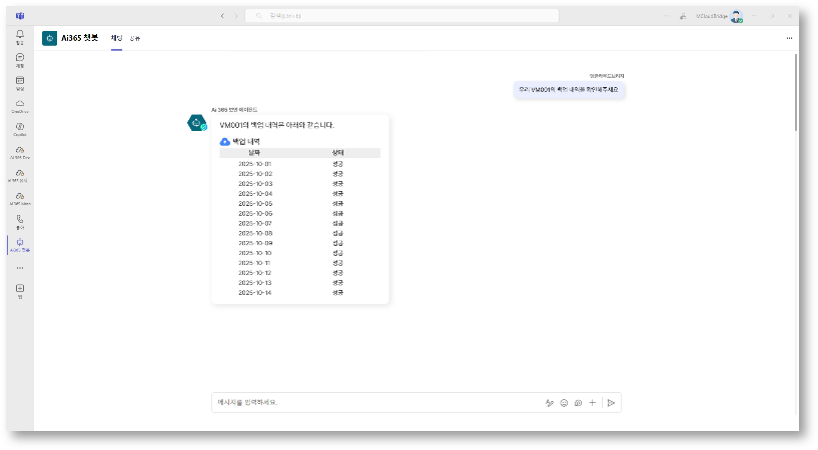Switch to the second tab in chat header
The width and height of the screenshot is (818, 450).
[x=135, y=38]
